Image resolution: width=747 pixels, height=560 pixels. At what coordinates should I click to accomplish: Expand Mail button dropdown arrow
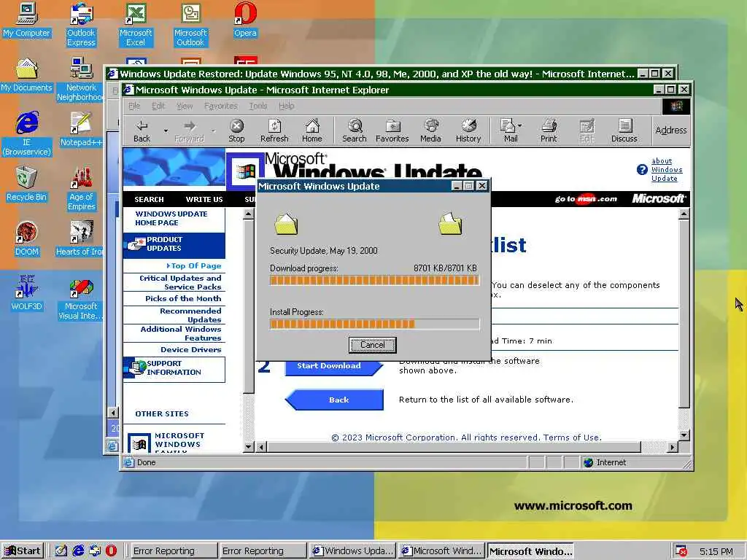[x=519, y=125]
